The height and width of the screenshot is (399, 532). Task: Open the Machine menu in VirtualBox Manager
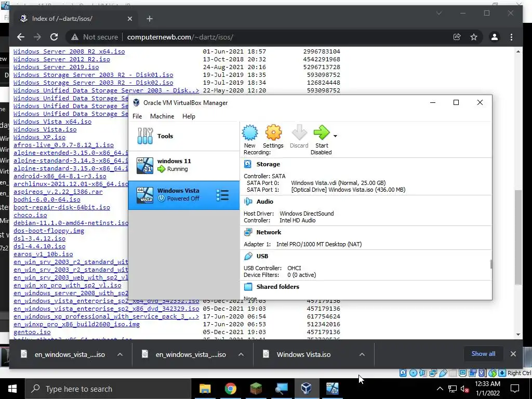pos(162,116)
